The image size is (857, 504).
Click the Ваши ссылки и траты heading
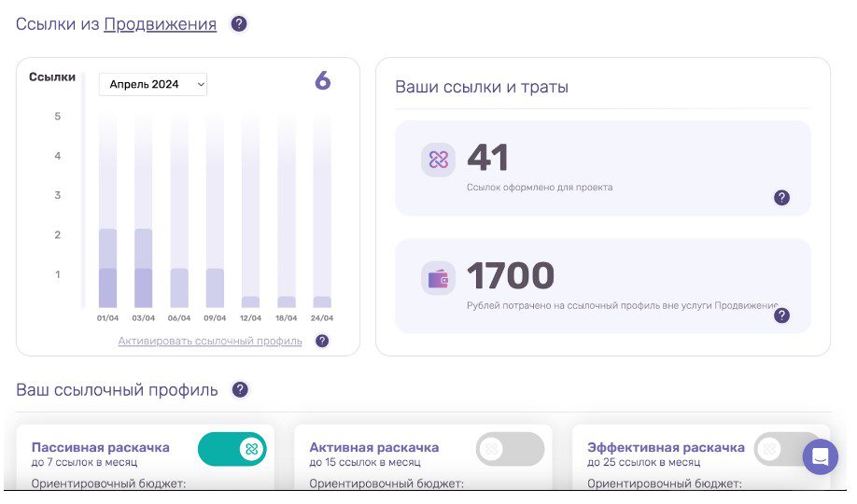coord(482,87)
